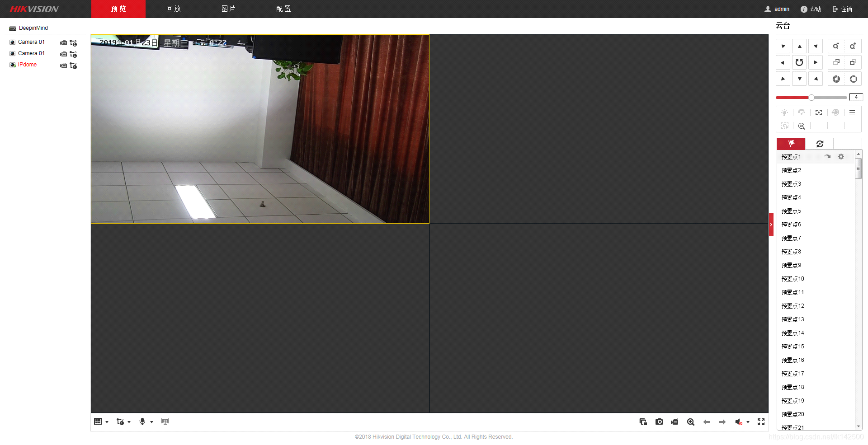Screen dimensions: 868x445
Task: Open the 图片 picture tab
Action: [x=228, y=9]
